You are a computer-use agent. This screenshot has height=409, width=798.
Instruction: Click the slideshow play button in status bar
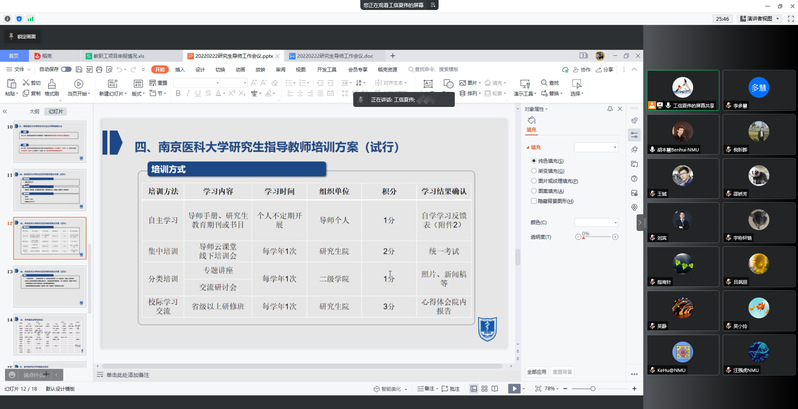tap(514, 388)
